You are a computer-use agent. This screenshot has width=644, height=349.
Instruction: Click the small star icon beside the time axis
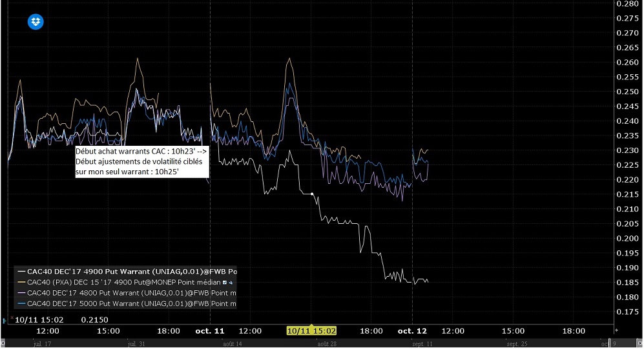coord(616,330)
